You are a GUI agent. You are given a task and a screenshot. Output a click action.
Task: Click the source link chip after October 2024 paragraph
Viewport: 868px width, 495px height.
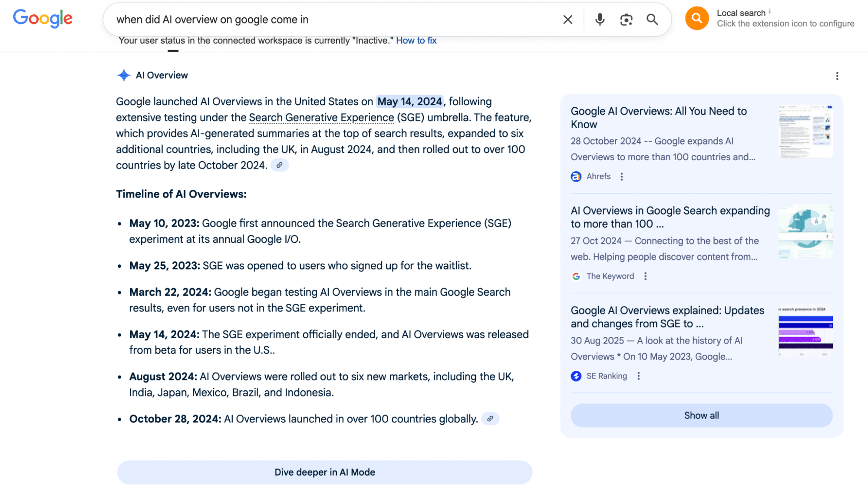[280, 165]
